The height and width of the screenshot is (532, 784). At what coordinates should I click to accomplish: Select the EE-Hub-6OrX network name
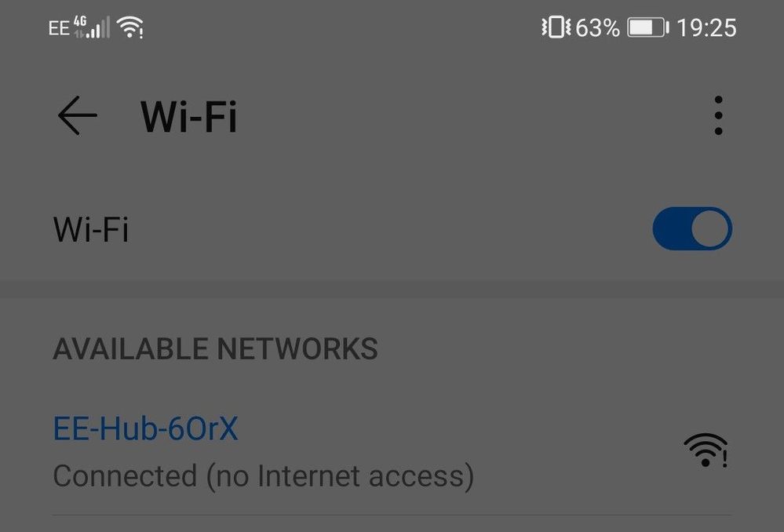click(145, 428)
